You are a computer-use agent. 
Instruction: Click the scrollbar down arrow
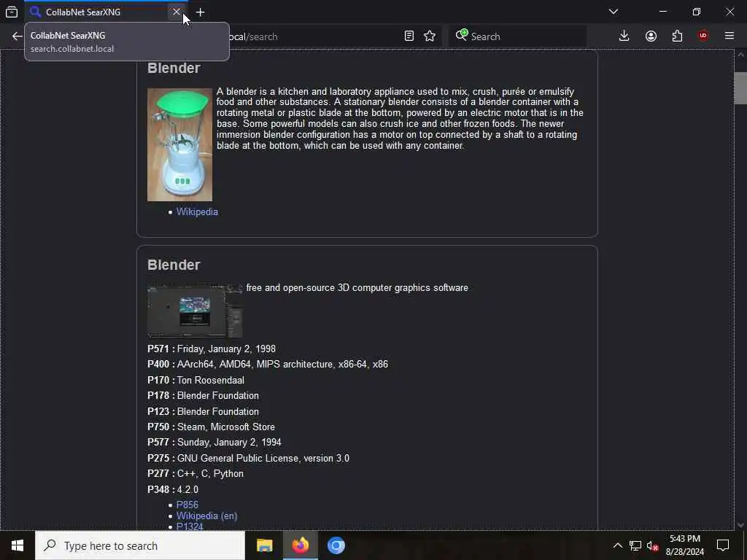(x=740, y=525)
